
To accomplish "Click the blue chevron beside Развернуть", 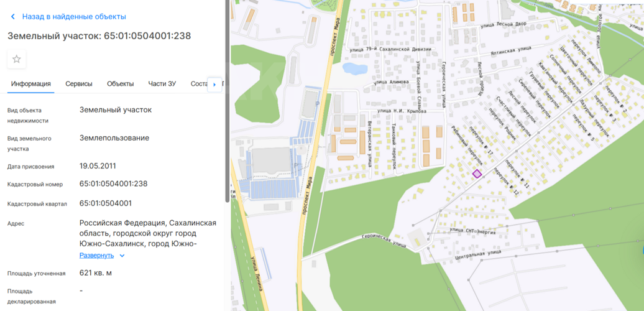I will pyautogui.click(x=122, y=256).
